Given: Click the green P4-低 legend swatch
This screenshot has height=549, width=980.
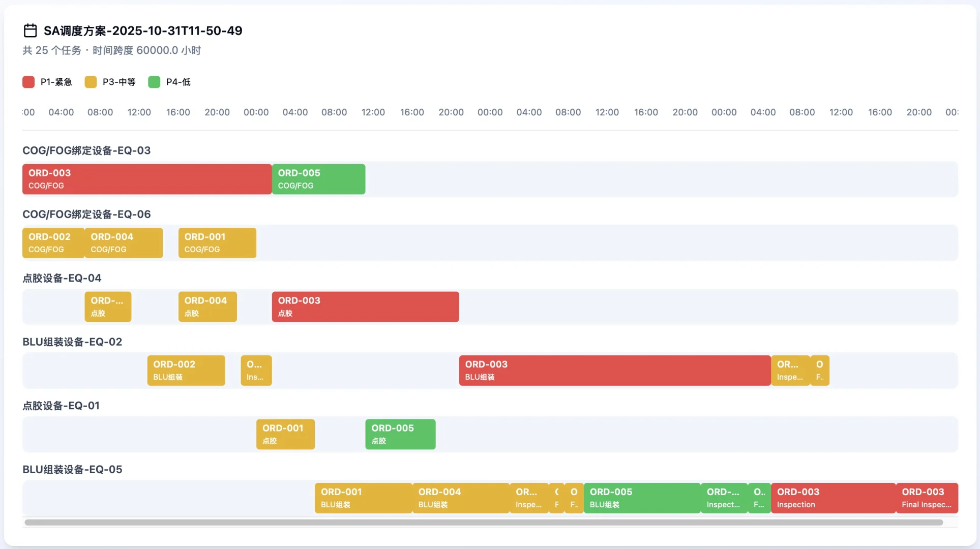Looking at the screenshot, I should 154,82.
